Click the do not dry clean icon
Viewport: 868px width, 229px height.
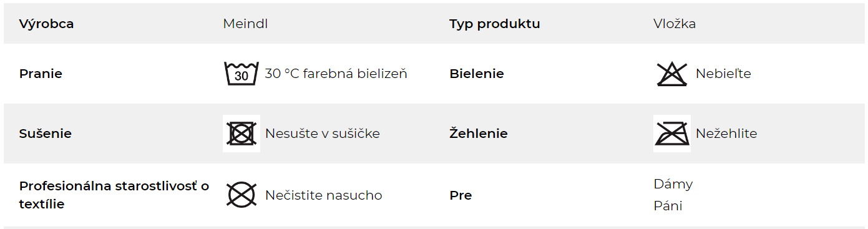coord(241,195)
